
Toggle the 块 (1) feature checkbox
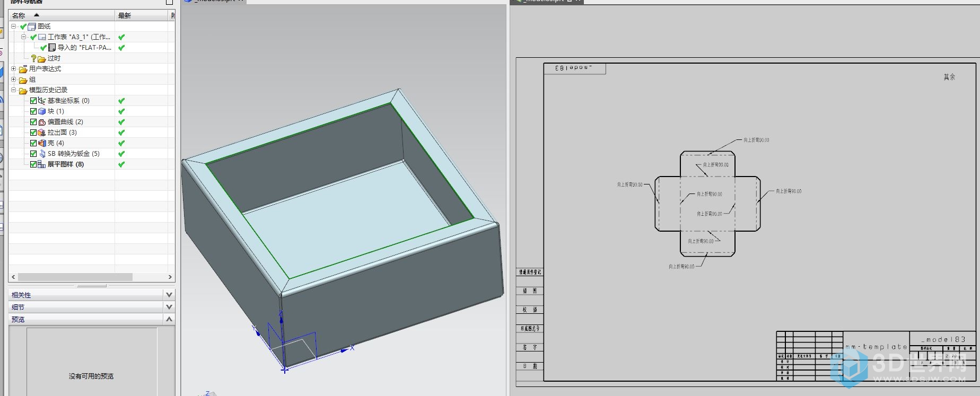(x=33, y=111)
